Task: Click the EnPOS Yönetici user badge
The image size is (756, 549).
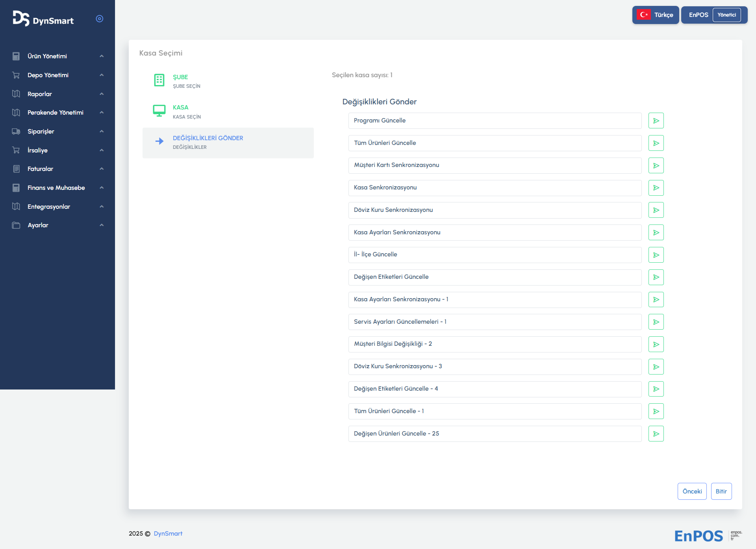Action: click(x=714, y=15)
